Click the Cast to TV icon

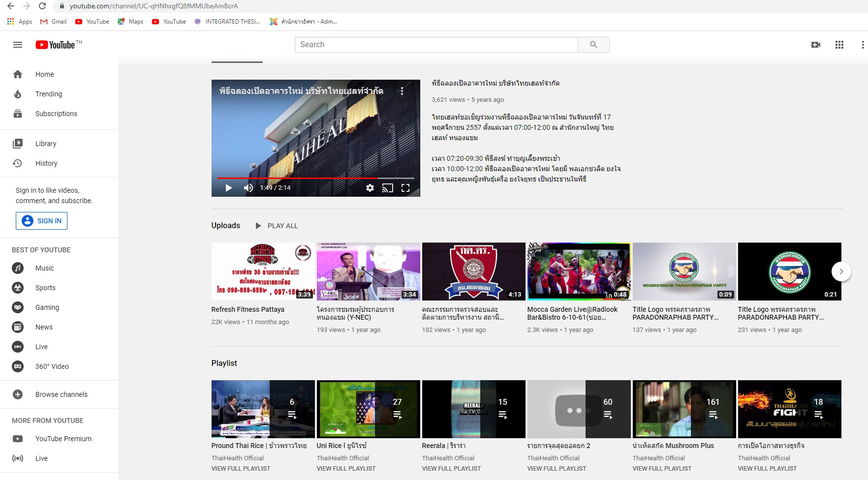(x=388, y=188)
